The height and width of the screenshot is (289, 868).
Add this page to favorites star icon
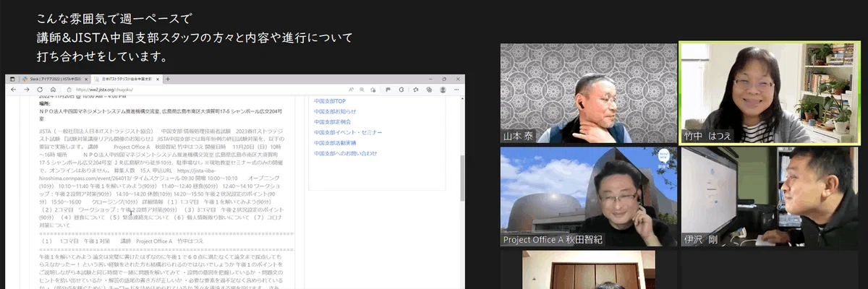[373, 90]
